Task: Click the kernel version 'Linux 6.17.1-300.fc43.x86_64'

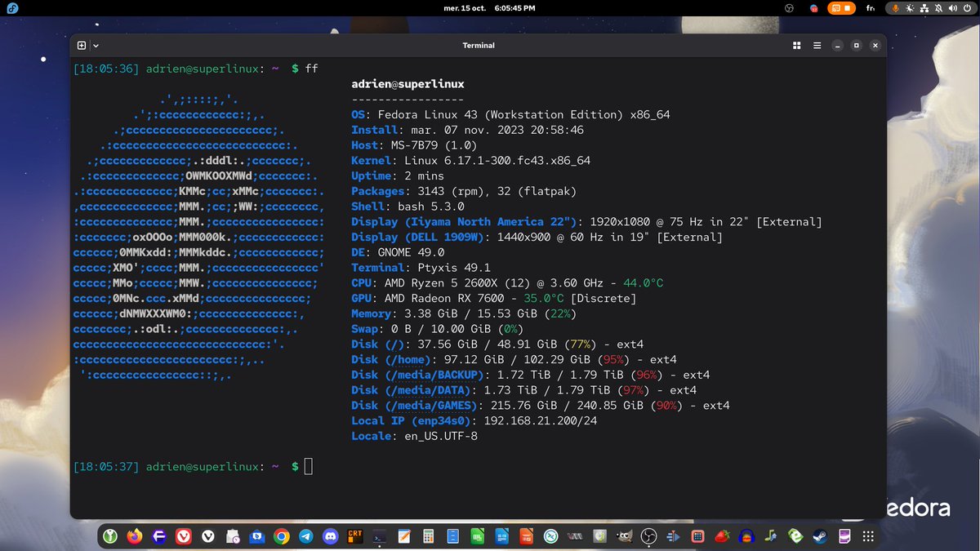Action: (497, 161)
